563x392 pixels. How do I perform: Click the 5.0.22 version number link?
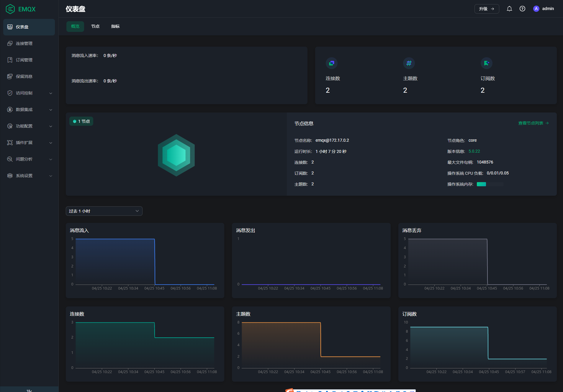point(474,151)
